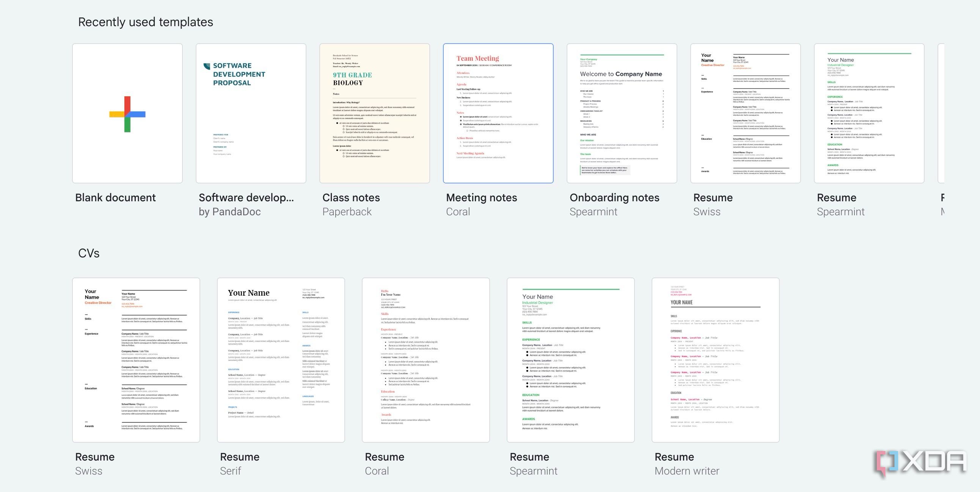Open the Resume Swiss thumbnail under CVs
Viewport: 980px width, 492px height.
point(136,360)
